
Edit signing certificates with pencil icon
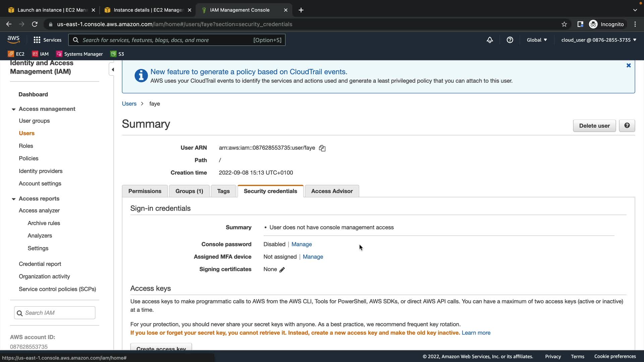pyautogui.click(x=282, y=269)
